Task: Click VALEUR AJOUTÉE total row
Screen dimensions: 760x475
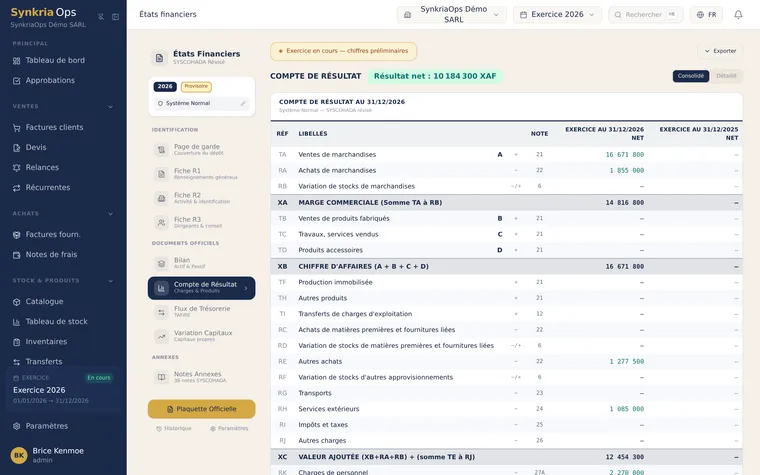Action: point(506,457)
